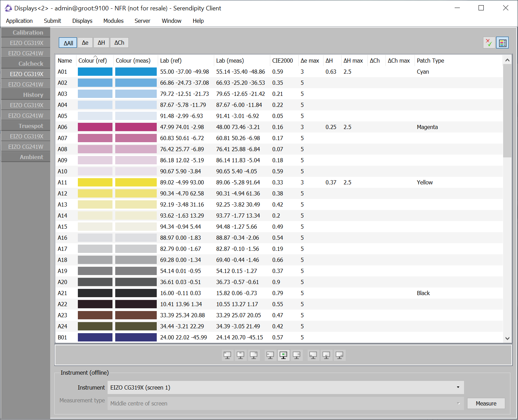518x420 pixels.
Task: Select middle-centre screen position icon with green patch
Action: 283,355
